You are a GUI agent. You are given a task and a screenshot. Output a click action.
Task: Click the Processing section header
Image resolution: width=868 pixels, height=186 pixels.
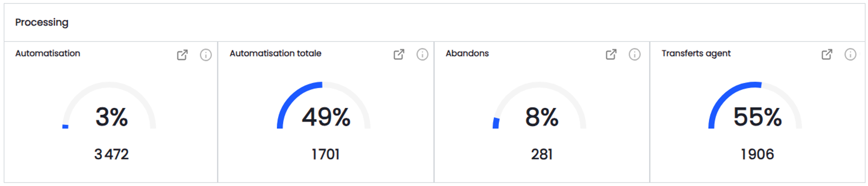(x=42, y=22)
